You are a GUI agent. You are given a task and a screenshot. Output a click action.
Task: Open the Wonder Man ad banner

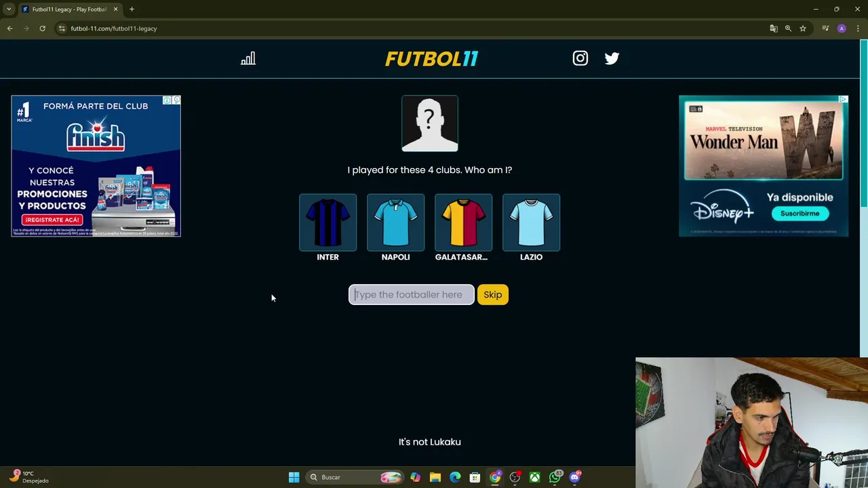pyautogui.click(x=764, y=141)
